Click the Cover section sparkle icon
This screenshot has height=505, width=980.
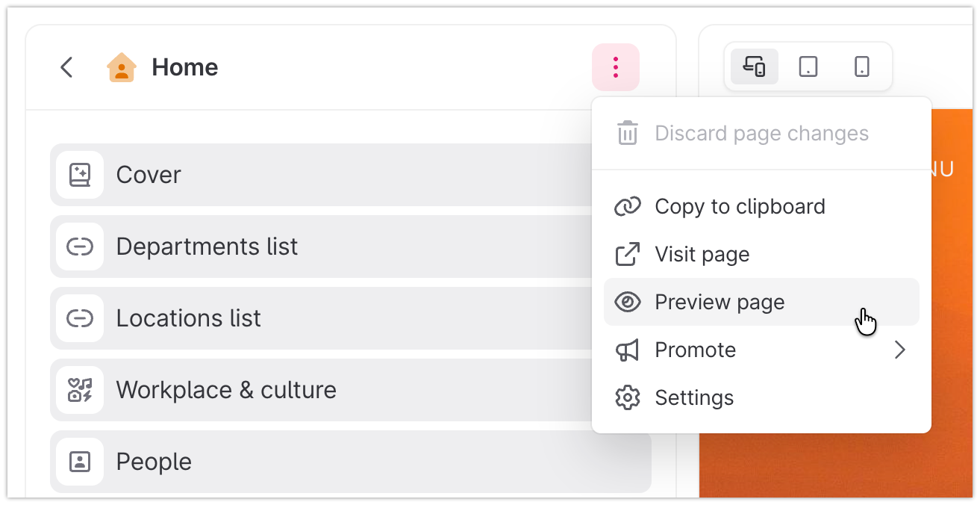point(80,175)
